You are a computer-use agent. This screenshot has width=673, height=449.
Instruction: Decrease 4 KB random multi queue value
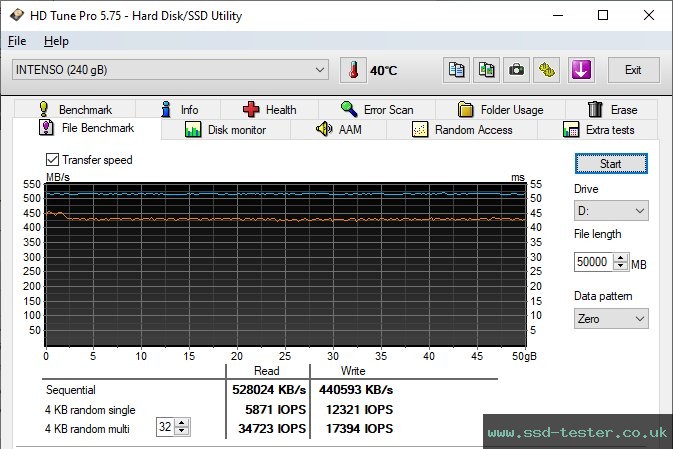[x=182, y=431]
